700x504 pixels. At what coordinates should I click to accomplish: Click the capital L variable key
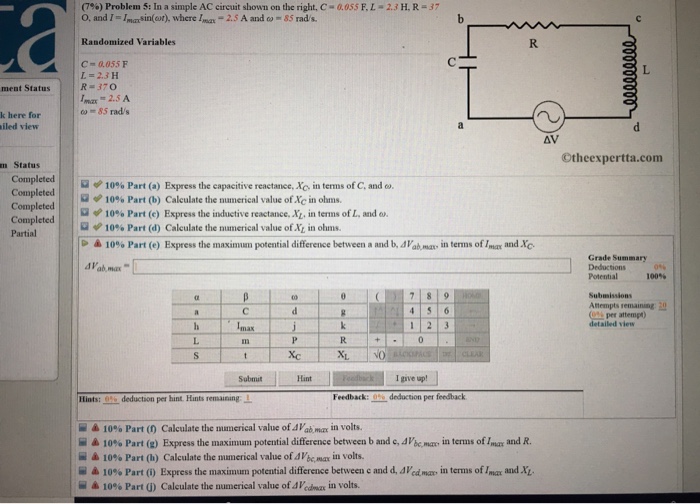pyautogui.click(x=196, y=341)
